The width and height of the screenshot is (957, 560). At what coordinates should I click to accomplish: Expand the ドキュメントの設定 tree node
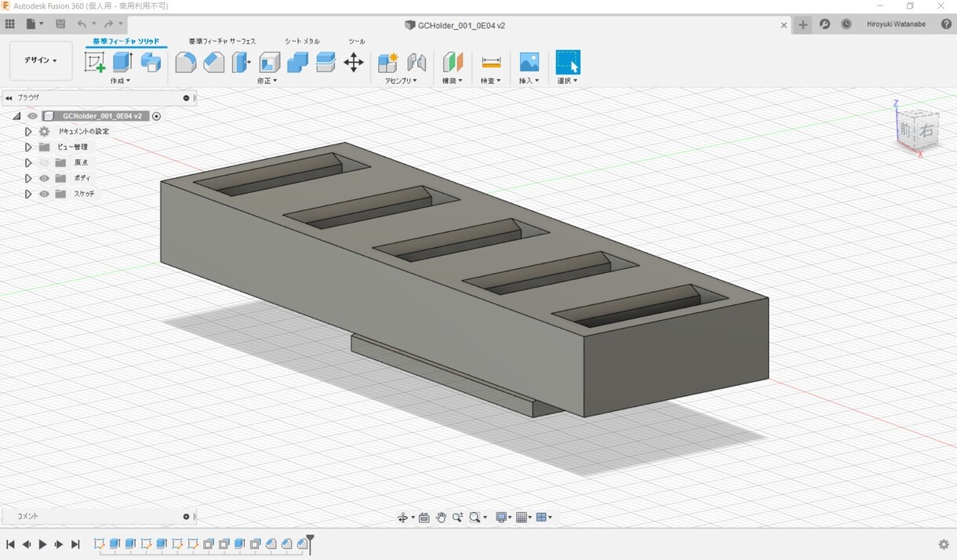(28, 132)
